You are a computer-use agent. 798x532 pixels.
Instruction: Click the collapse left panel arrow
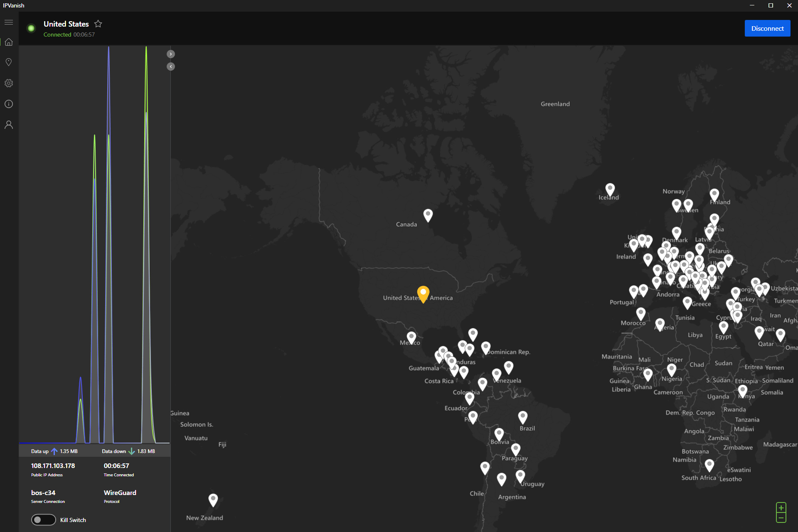(170, 66)
